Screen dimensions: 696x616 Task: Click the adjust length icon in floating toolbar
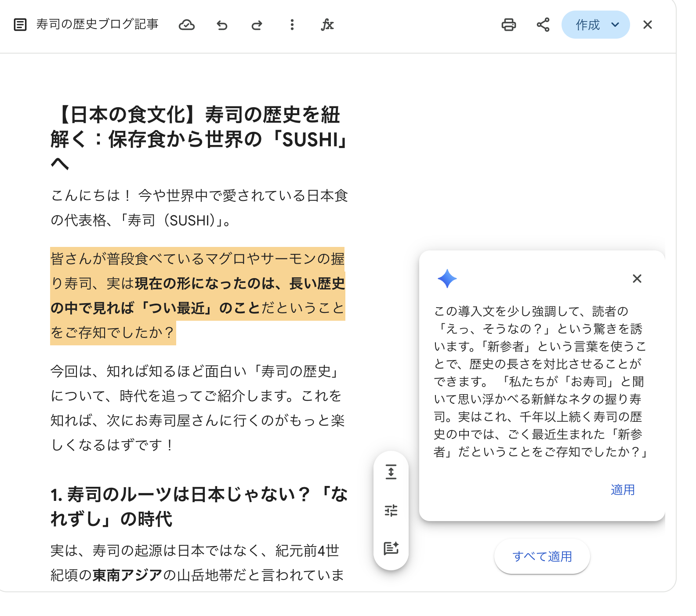point(391,472)
